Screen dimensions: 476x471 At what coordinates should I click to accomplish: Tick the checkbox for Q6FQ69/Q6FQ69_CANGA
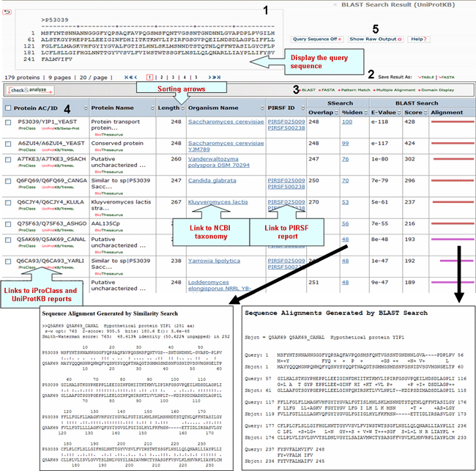coord(7,181)
